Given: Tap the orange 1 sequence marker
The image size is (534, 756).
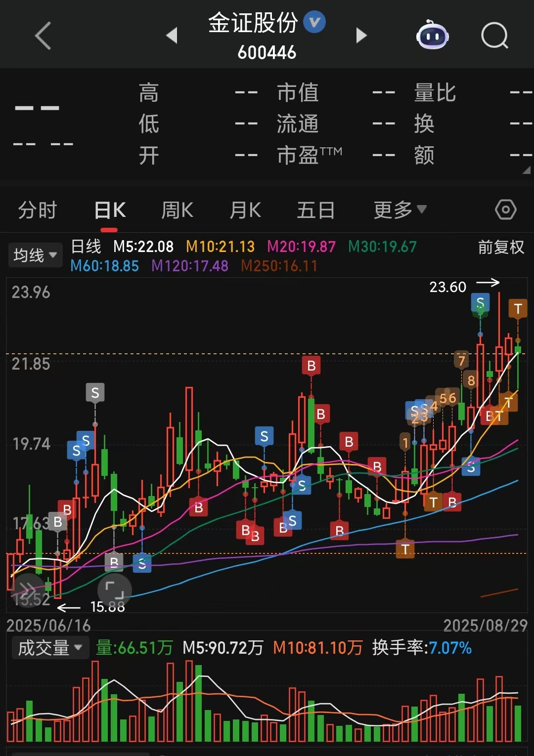Looking at the screenshot, I should click(405, 442).
